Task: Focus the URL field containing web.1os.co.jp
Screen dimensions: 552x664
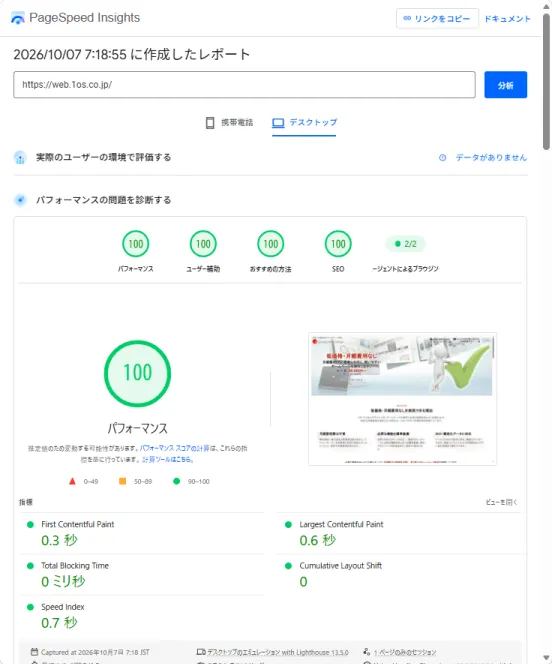Action: (x=244, y=85)
